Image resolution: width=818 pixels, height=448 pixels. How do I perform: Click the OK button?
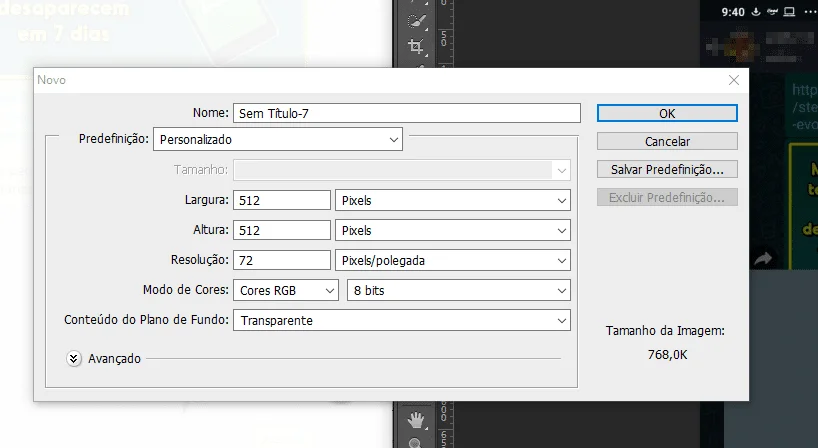pyautogui.click(x=667, y=113)
